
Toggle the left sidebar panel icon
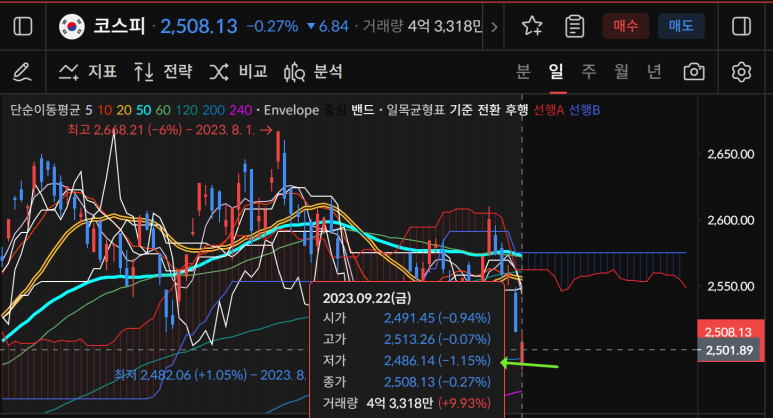click(23, 26)
